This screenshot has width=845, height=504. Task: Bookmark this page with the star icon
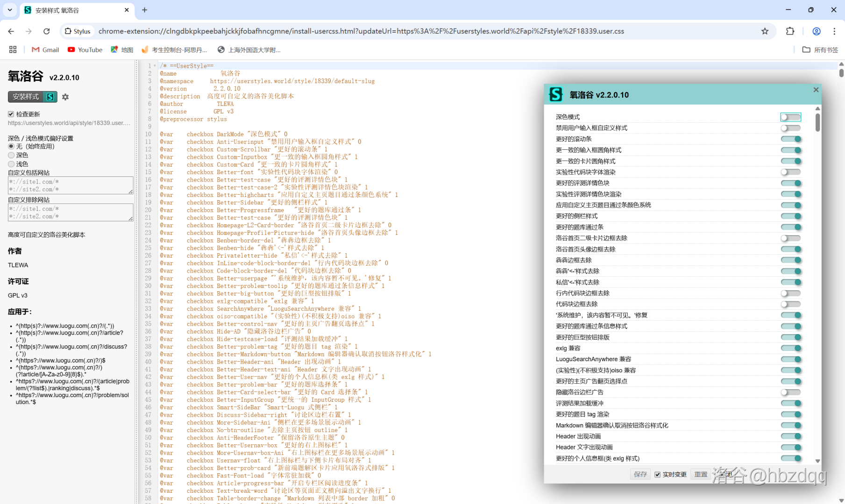click(x=765, y=31)
